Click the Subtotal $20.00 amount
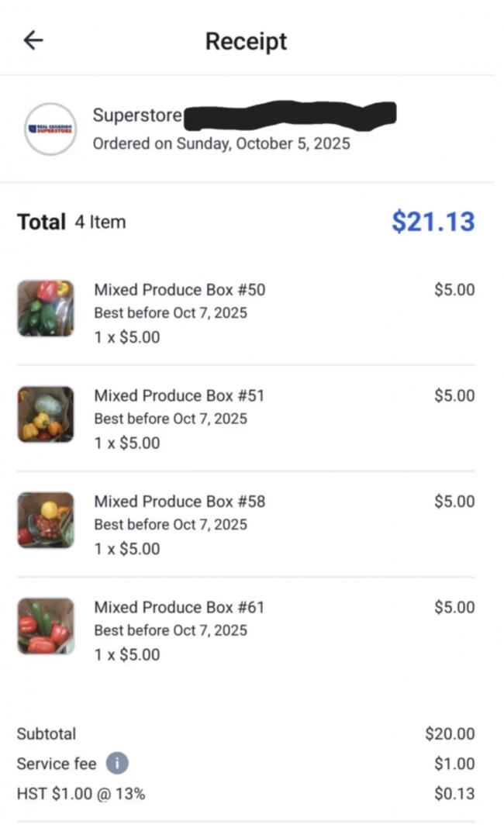Viewport: 504px width, 828px height. (450, 733)
